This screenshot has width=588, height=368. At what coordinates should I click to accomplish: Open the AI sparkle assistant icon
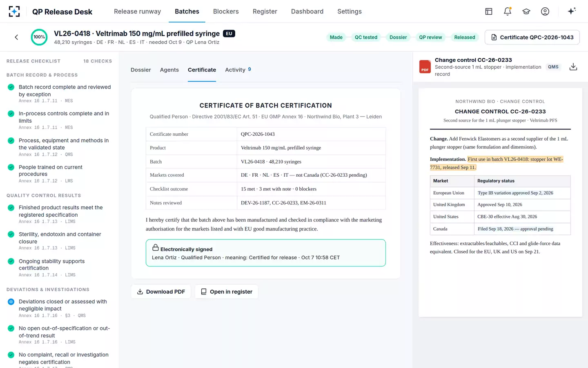click(572, 11)
